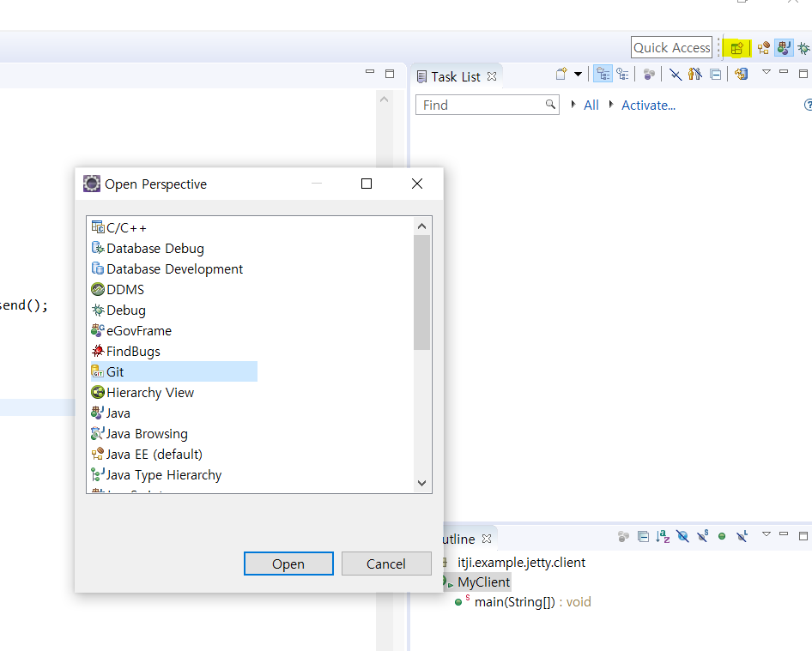Click the perspective list scrollbar thumb
The height and width of the screenshot is (651, 812).
coord(421,292)
